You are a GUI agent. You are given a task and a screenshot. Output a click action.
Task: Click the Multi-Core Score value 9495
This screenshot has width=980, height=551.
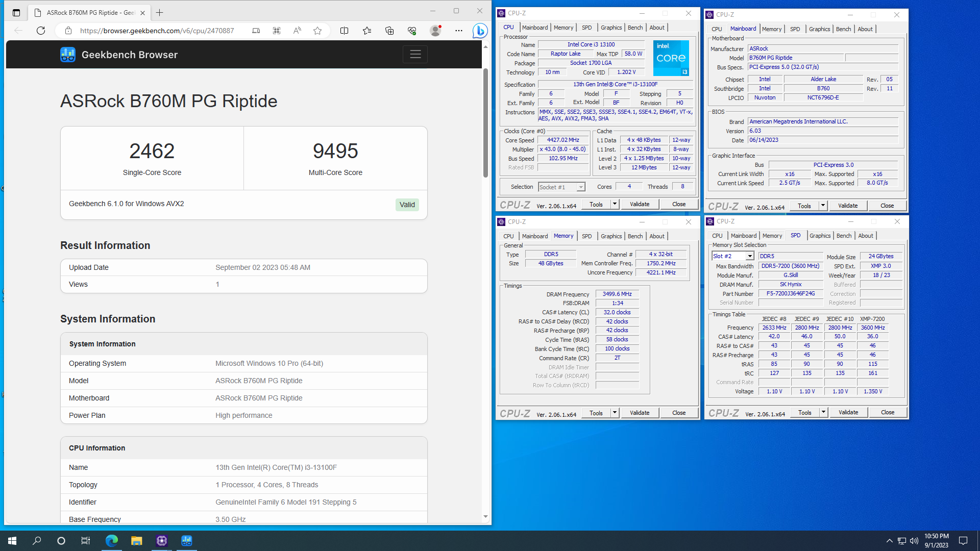click(x=335, y=151)
